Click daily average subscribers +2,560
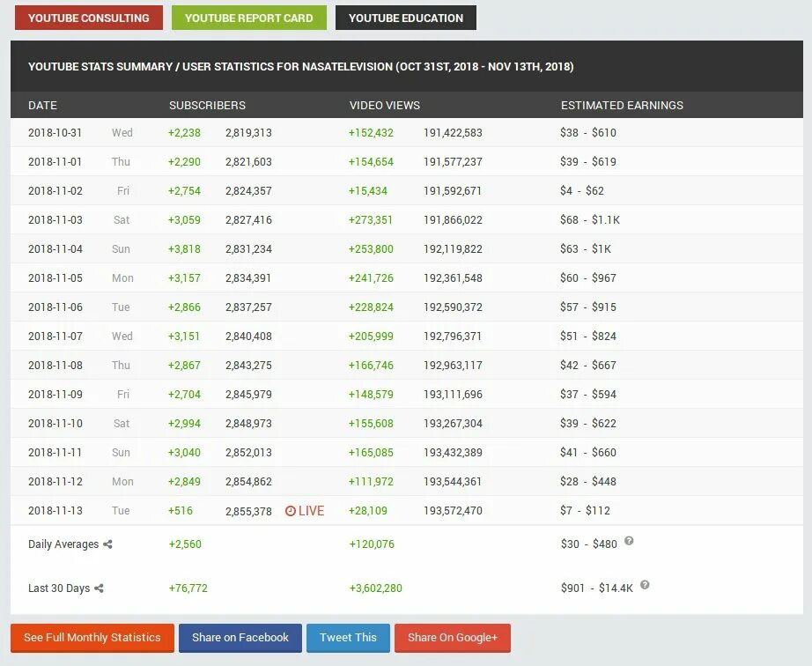 [185, 544]
